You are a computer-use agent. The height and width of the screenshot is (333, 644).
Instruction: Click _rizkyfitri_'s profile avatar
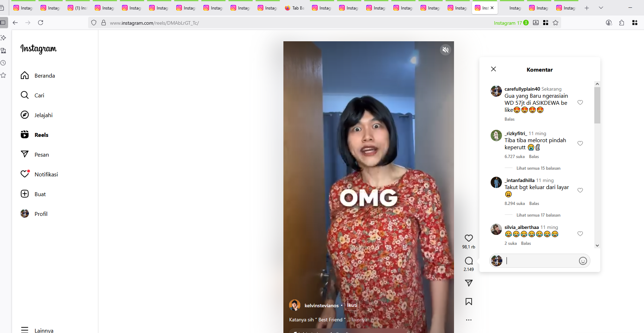click(496, 135)
